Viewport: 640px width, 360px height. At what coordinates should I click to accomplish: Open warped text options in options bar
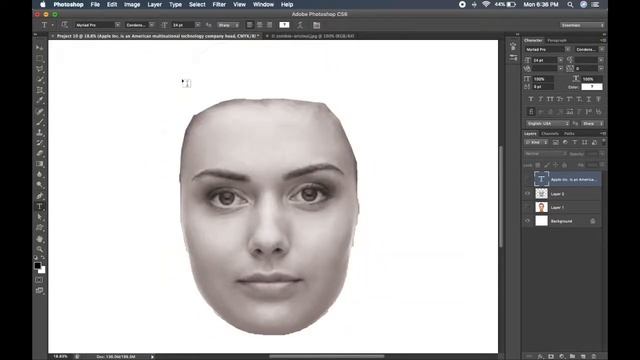300,25
